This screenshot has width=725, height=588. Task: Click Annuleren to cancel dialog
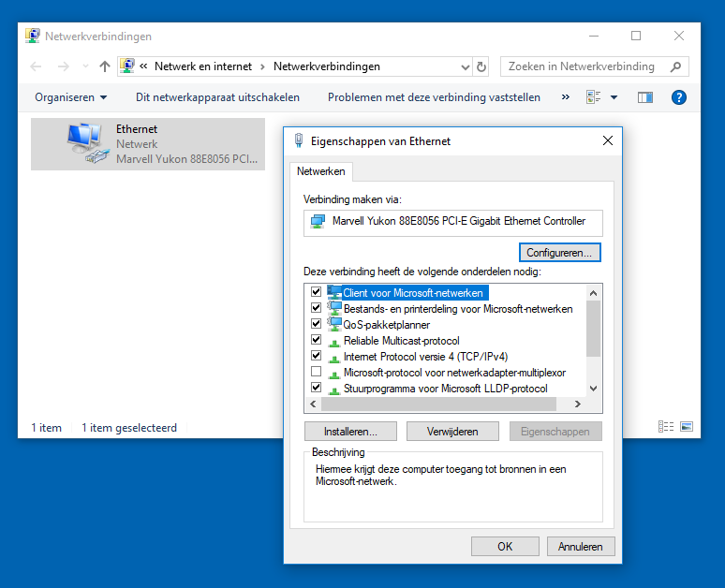581,547
